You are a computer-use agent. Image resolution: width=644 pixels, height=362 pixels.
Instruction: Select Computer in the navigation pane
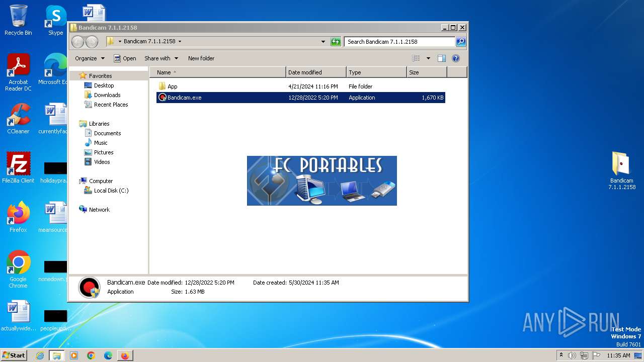[x=101, y=181]
